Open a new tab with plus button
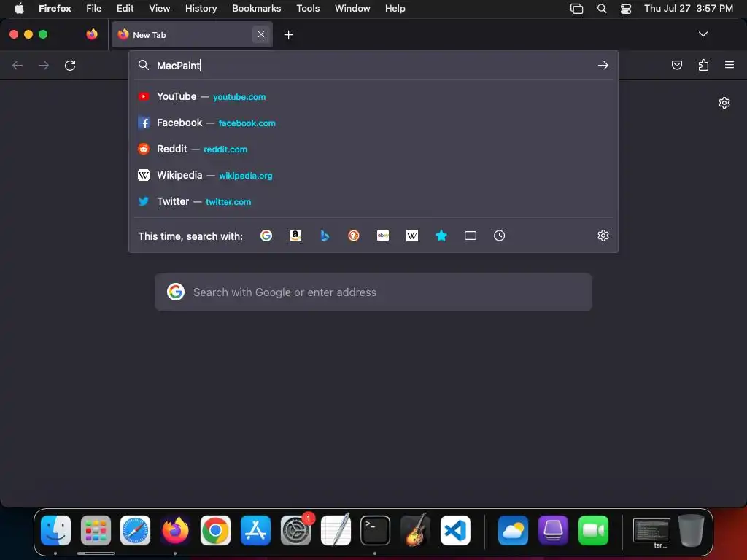The image size is (747, 560). 288,35
